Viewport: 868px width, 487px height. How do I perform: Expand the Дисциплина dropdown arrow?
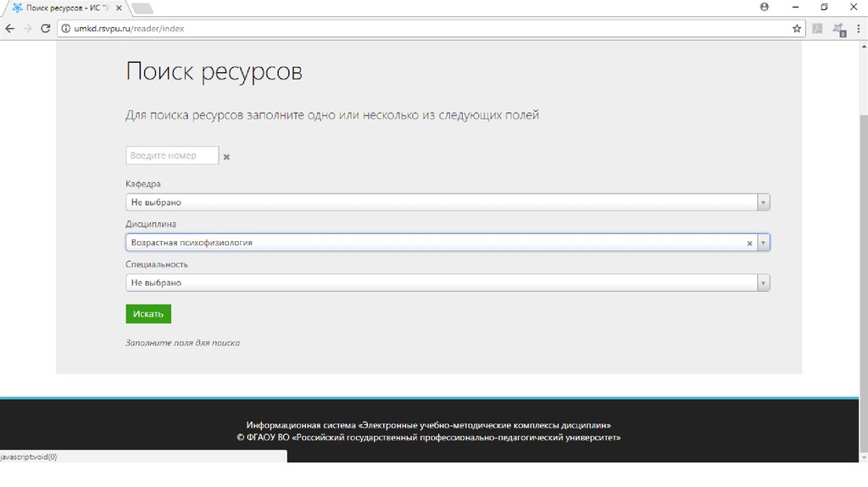click(x=763, y=243)
